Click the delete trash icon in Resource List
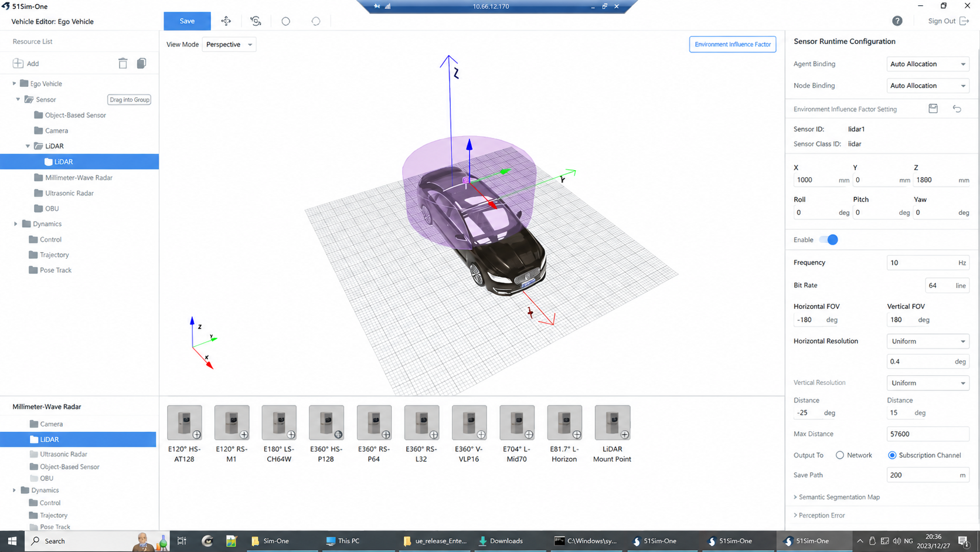The width and height of the screenshot is (980, 552). 122,63
